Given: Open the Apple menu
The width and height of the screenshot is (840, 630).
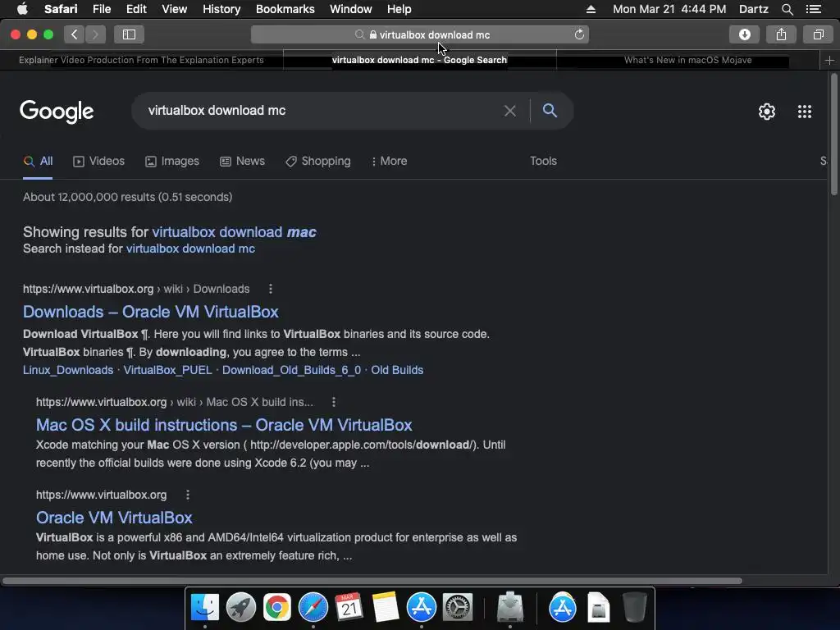Looking at the screenshot, I should point(22,9).
